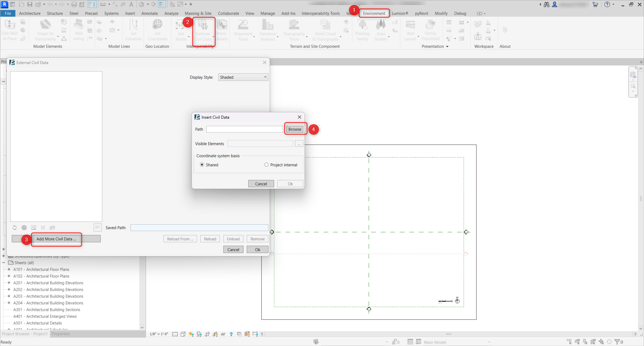644x346 pixels.
Task: Open the Manage menu tab
Action: pyautogui.click(x=267, y=13)
